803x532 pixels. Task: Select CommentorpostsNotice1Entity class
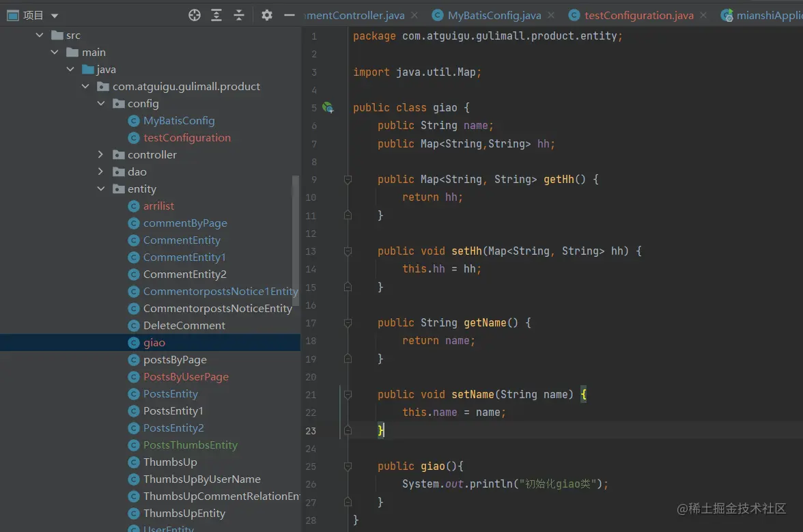(x=221, y=292)
